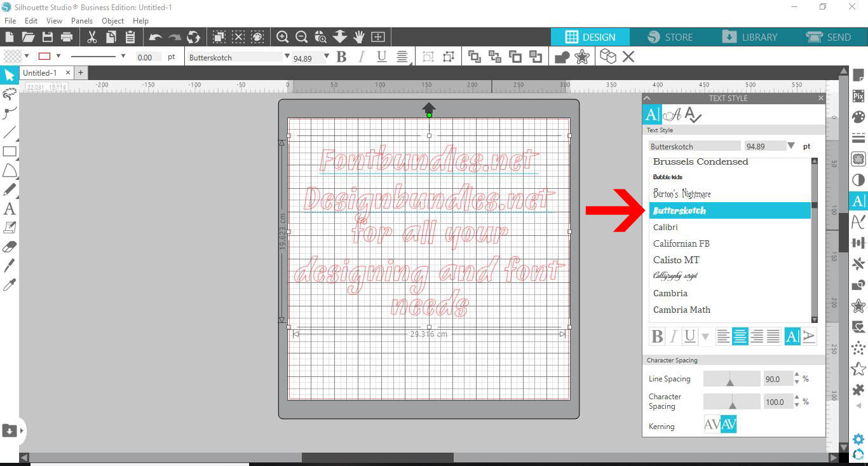Image resolution: width=868 pixels, height=466 pixels.
Task: Click the Fit to Window icon
Action: 378,37
